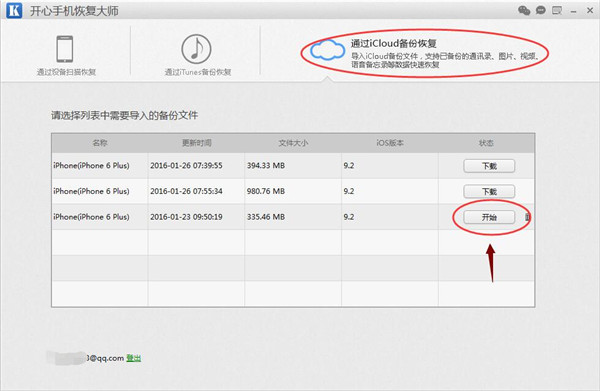This screenshot has width=600, height=391.
Task: Select the iTunes music note recovery icon
Action: 196,49
